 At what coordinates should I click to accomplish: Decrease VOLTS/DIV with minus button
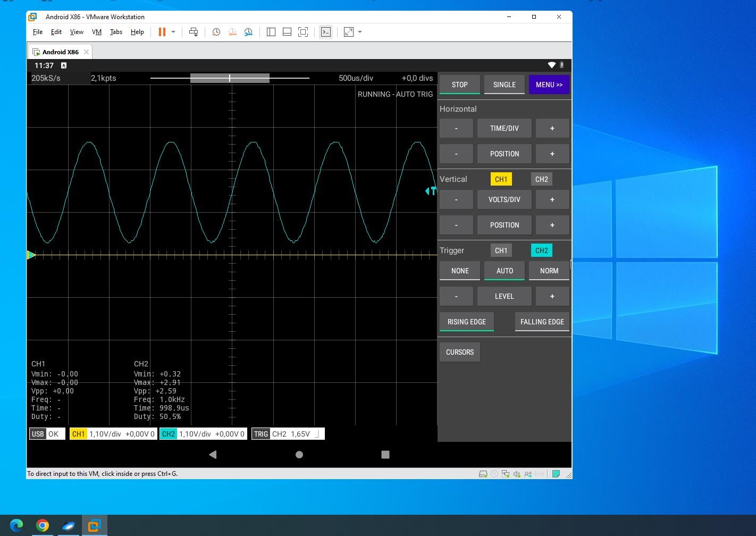point(456,199)
